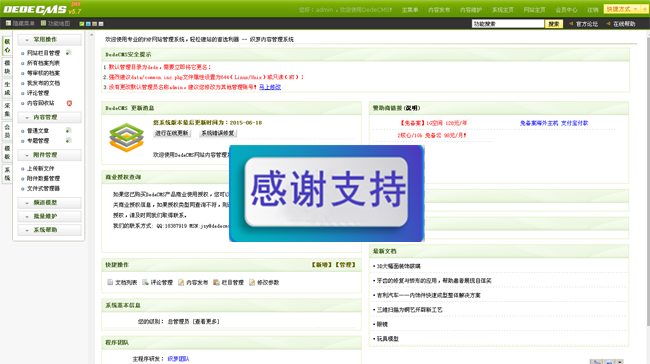Viewport: 650px width, 364px height.
Task: Click the red icon beside 内容回收站
Action: [x=69, y=103]
